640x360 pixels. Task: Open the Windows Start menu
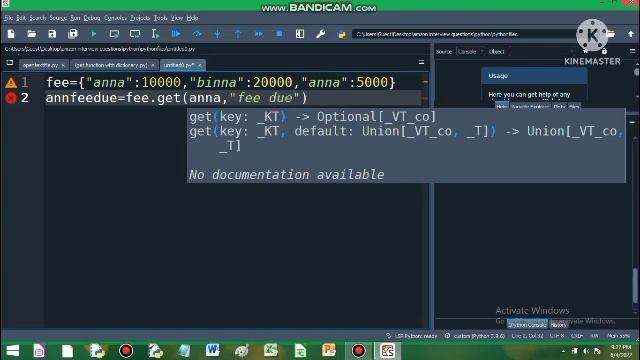[13, 351]
